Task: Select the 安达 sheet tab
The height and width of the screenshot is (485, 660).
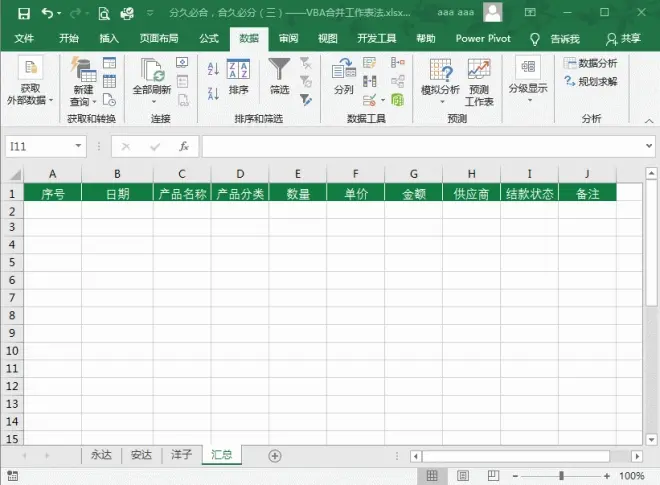Action: coord(141,455)
